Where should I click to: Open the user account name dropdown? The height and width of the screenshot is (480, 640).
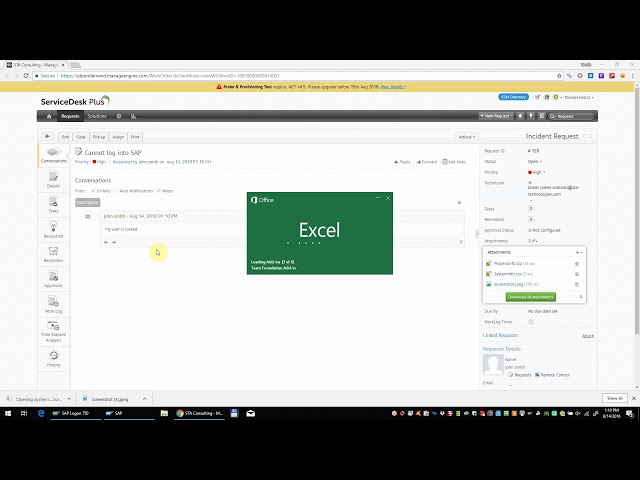(x=579, y=98)
